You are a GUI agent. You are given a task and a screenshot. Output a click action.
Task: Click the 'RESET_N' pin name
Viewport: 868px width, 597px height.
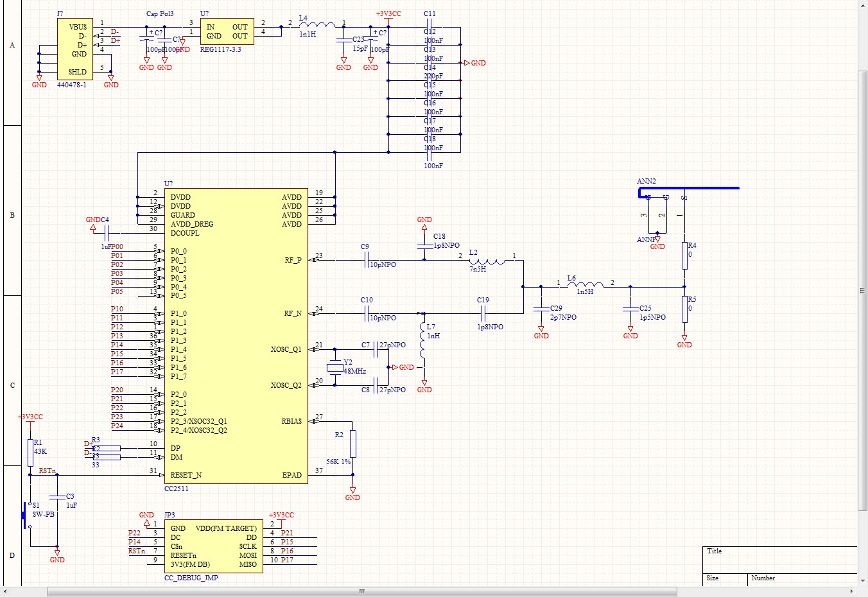[x=186, y=475]
